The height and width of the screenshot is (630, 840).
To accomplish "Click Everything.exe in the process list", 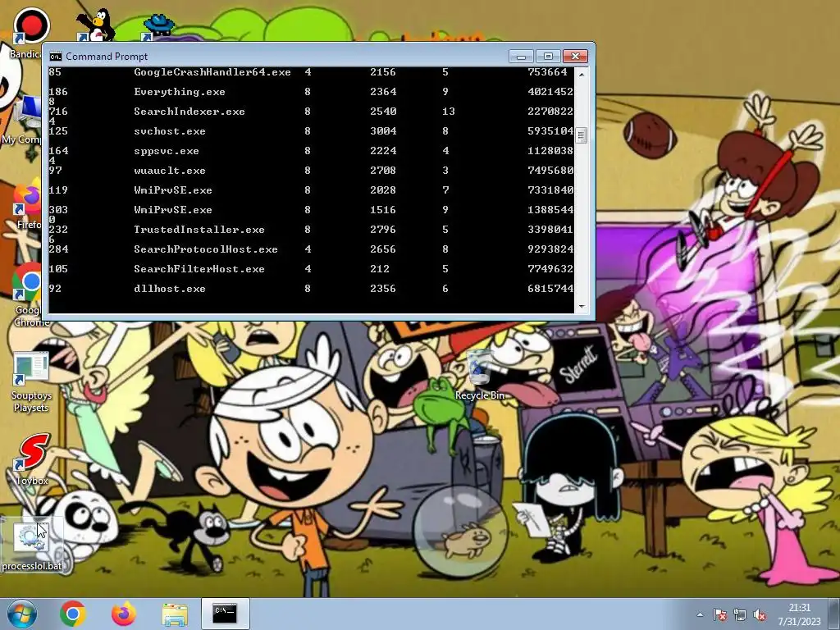I will pos(180,92).
